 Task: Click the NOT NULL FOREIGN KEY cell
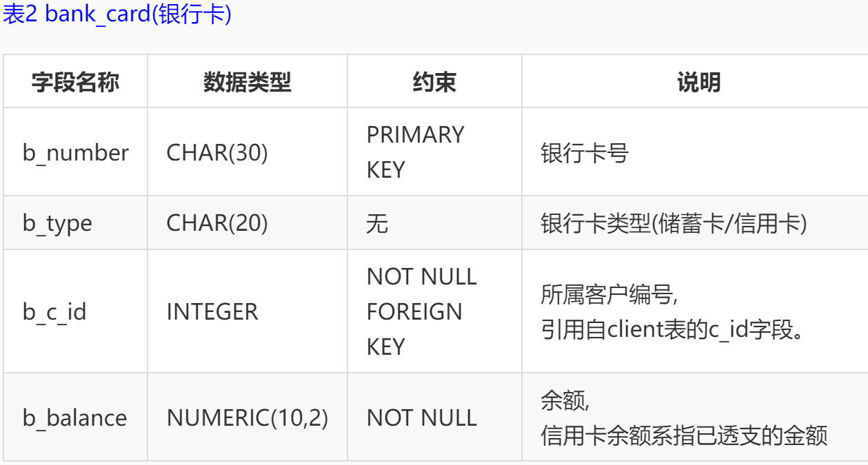tap(421, 311)
